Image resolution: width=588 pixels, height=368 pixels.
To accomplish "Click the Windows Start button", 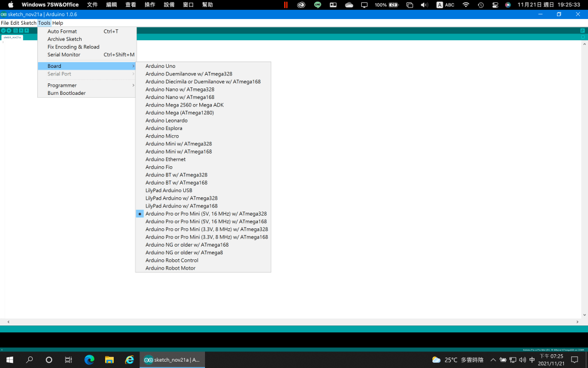I will 10,360.
